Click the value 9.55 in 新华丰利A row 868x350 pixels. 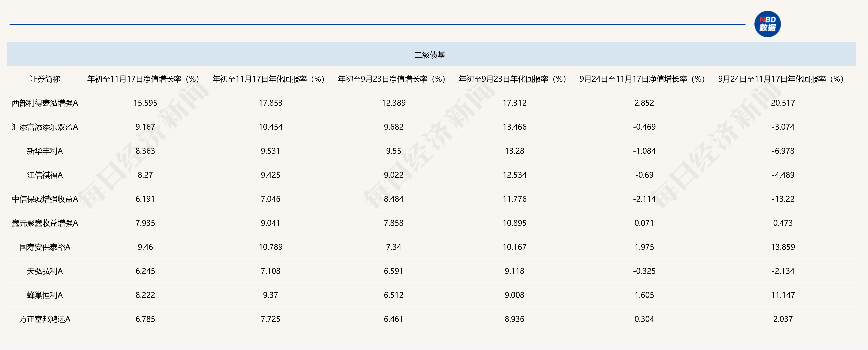[x=394, y=151]
